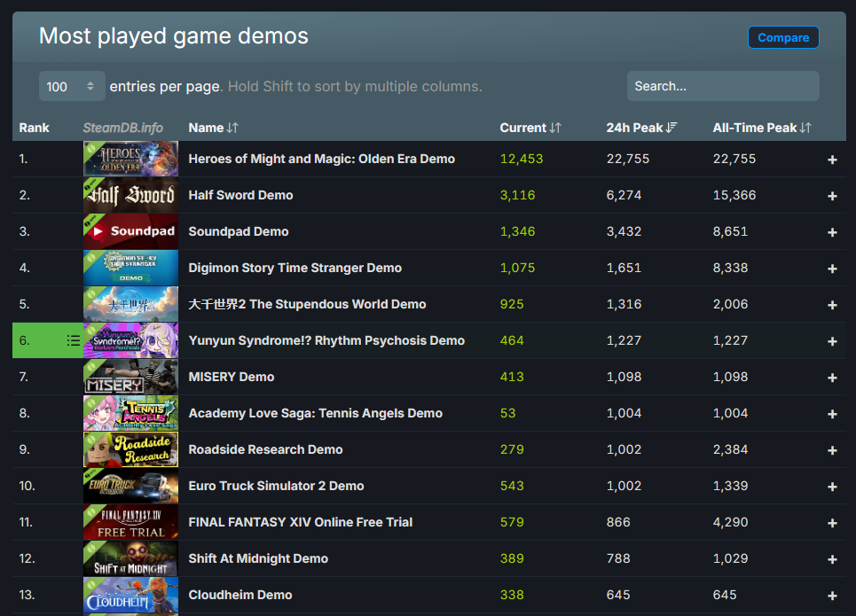Open the 100 entries per page dropdown
856x616 pixels.
click(72, 86)
